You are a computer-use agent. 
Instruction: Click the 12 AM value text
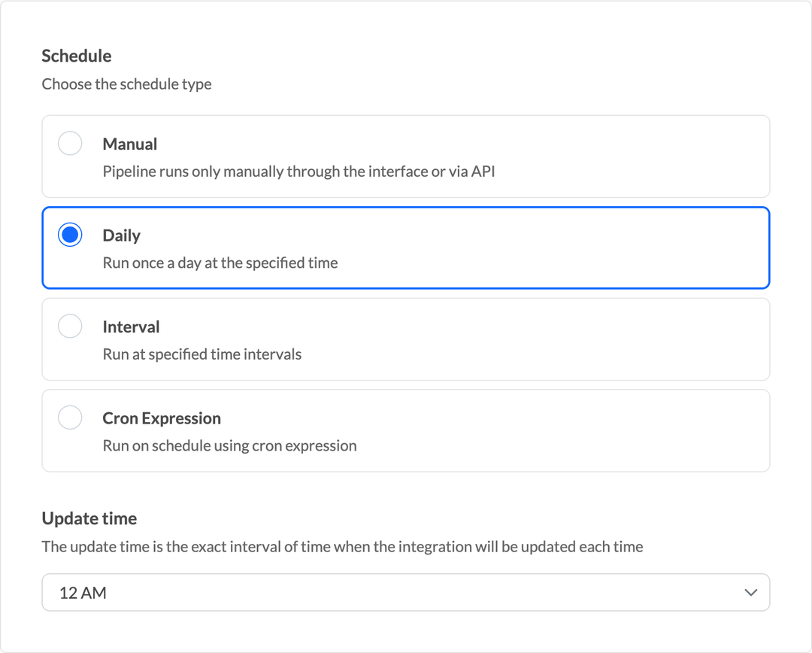point(83,593)
